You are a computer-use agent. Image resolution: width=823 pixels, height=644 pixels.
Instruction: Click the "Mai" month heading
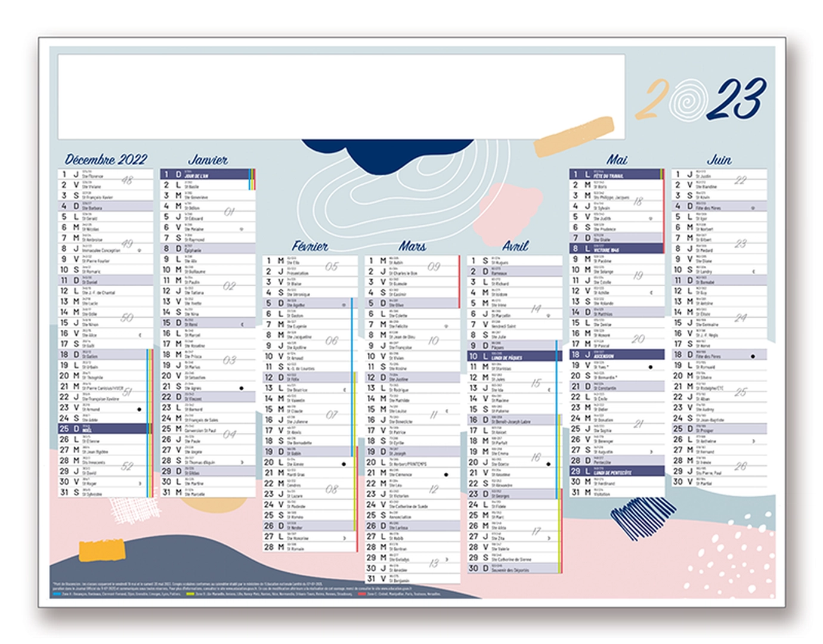[x=617, y=159]
